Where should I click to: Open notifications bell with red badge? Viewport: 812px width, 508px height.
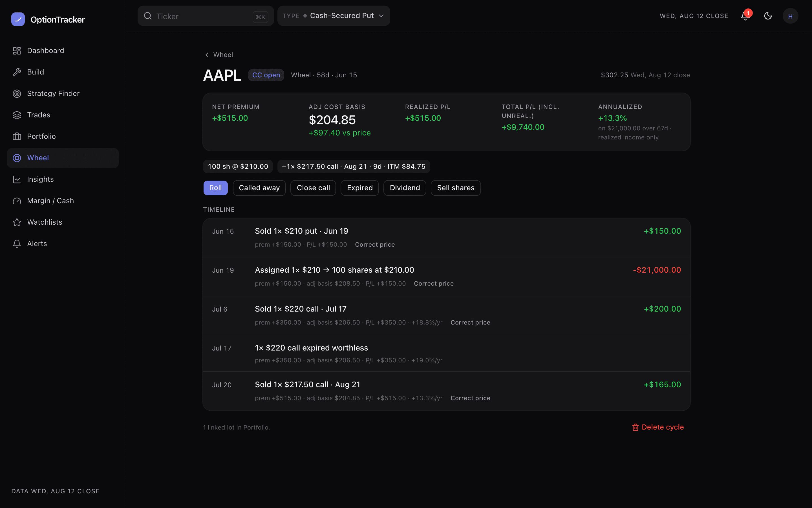[x=745, y=16]
